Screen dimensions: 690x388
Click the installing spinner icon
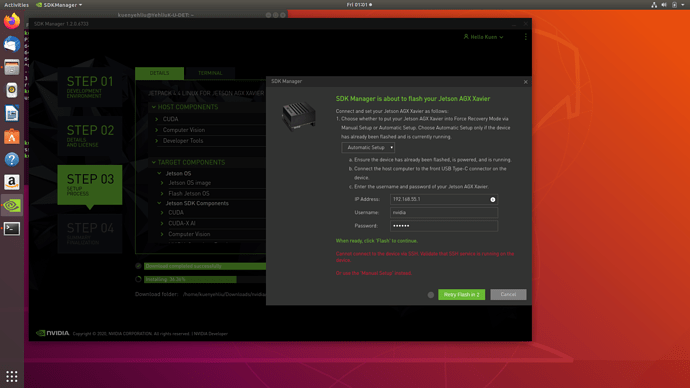[x=138, y=279]
